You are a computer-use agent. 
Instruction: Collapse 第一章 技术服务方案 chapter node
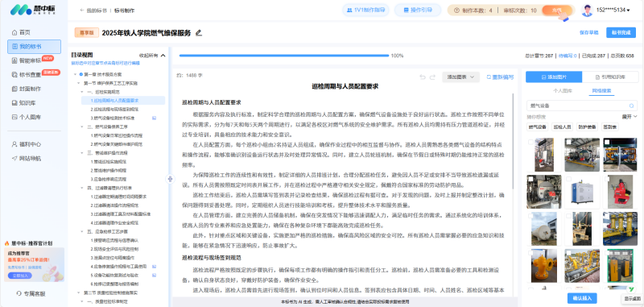point(75,74)
